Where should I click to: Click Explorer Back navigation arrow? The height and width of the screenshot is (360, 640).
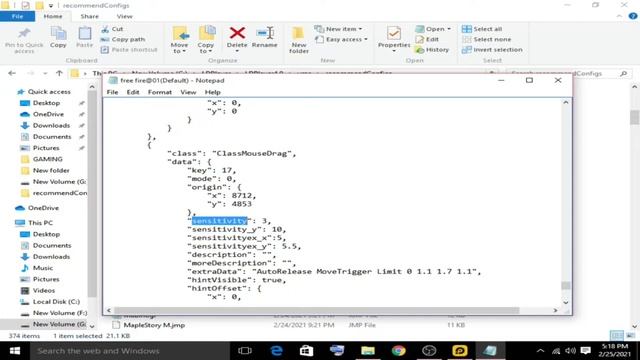pyautogui.click(x=12, y=73)
